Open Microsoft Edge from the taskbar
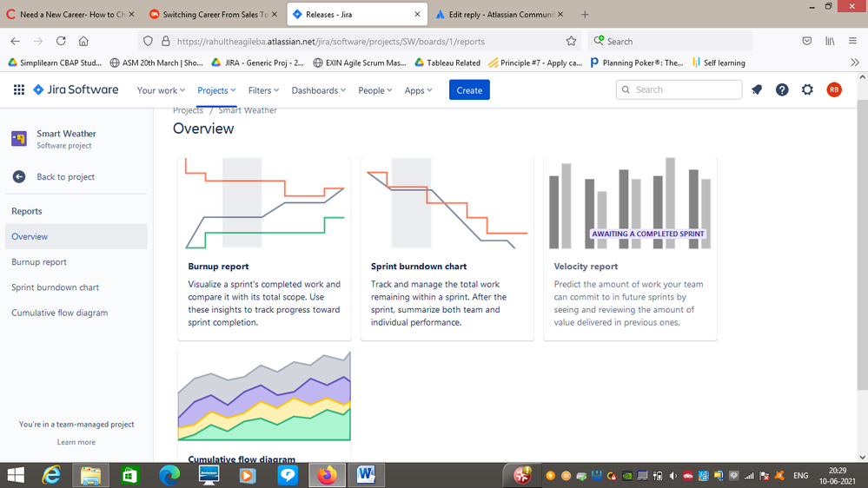Screen dimensions: 868x488 coord(169,475)
